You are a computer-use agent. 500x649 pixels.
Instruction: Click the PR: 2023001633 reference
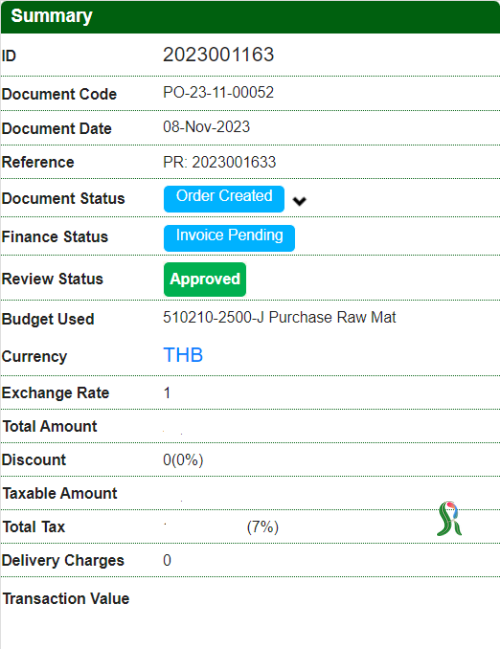pyautogui.click(x=219, y=162)
